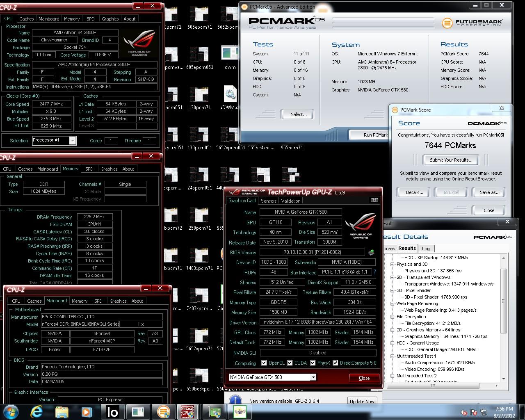The image size is (525, 420).
Task: Click GPU-Z screenshot camera icon
Action: [374, 200]
